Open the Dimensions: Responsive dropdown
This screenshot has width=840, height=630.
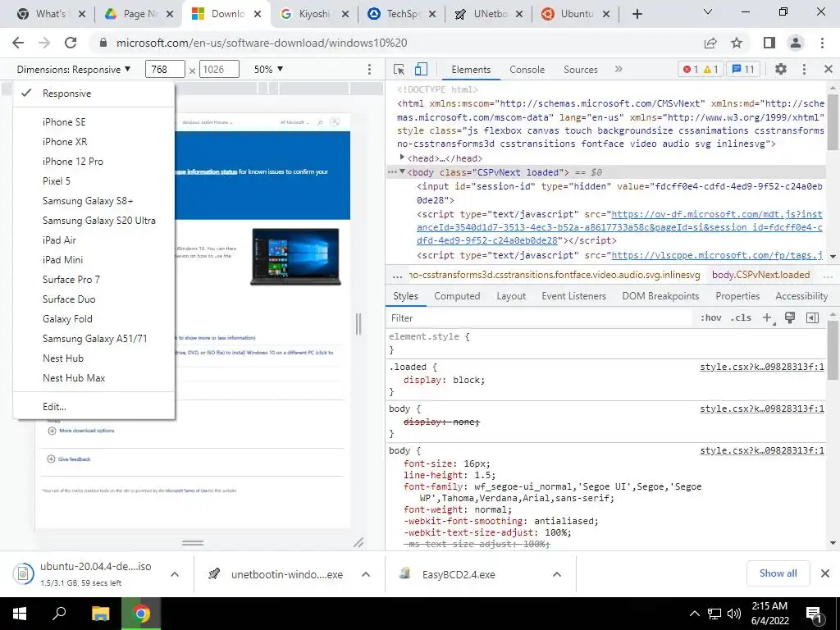[x=73, y=69]
